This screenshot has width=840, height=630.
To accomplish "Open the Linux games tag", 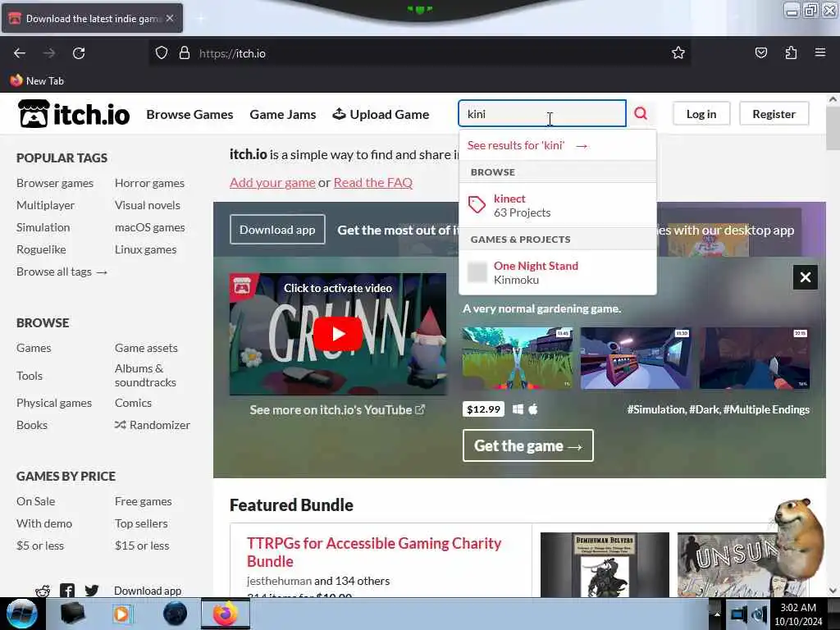I will pos(145,249).
